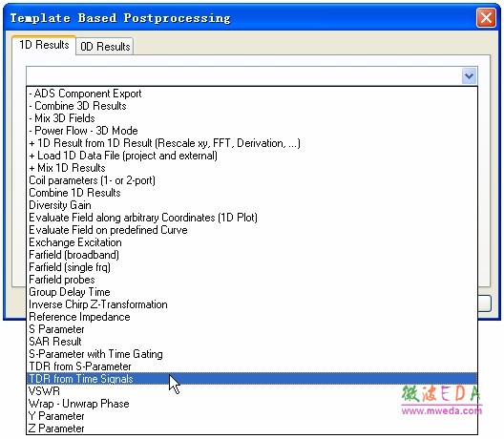
Task: Select Z Parameter at list bottom
Action: [252, 429]
